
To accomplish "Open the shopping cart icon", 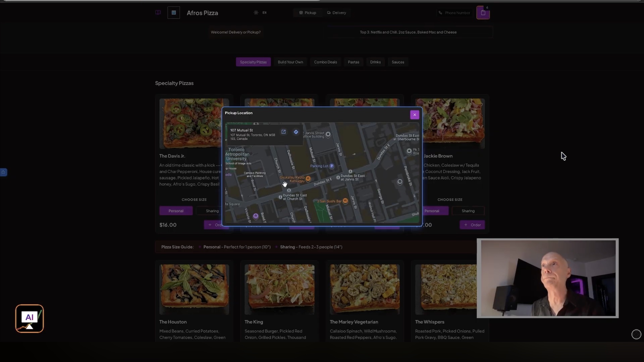I will click(483, 13).
